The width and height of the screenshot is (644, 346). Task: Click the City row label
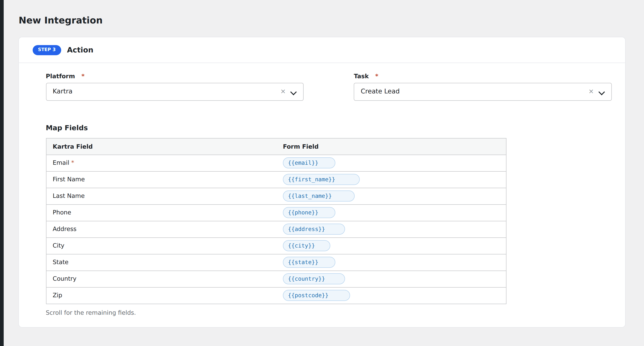[58, 245]
